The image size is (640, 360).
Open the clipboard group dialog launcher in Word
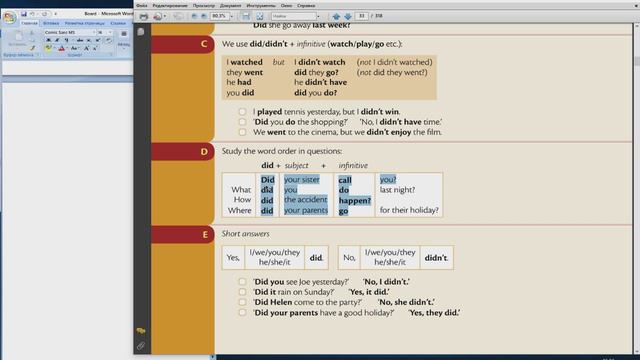38,55
